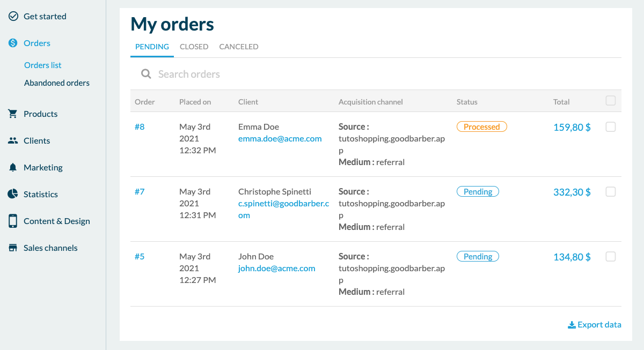This screenshot has height=350, width=644.
Task: Open Products via the cart icon
Action: [x=13, y=114]
